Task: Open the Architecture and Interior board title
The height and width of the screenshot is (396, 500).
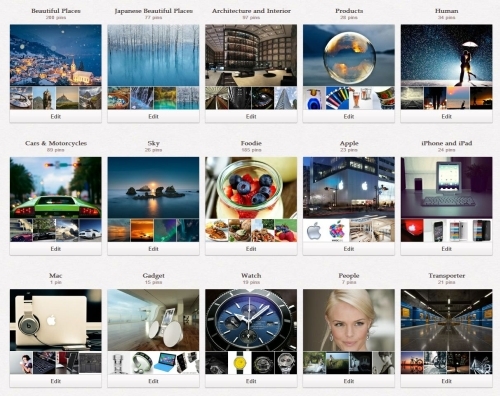Action: (x=251, y=11)
